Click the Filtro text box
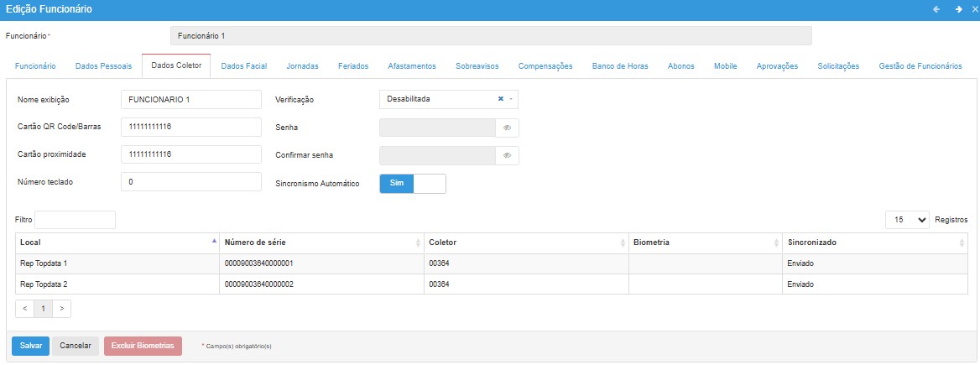The image size is (980, 365). [75, 220]
